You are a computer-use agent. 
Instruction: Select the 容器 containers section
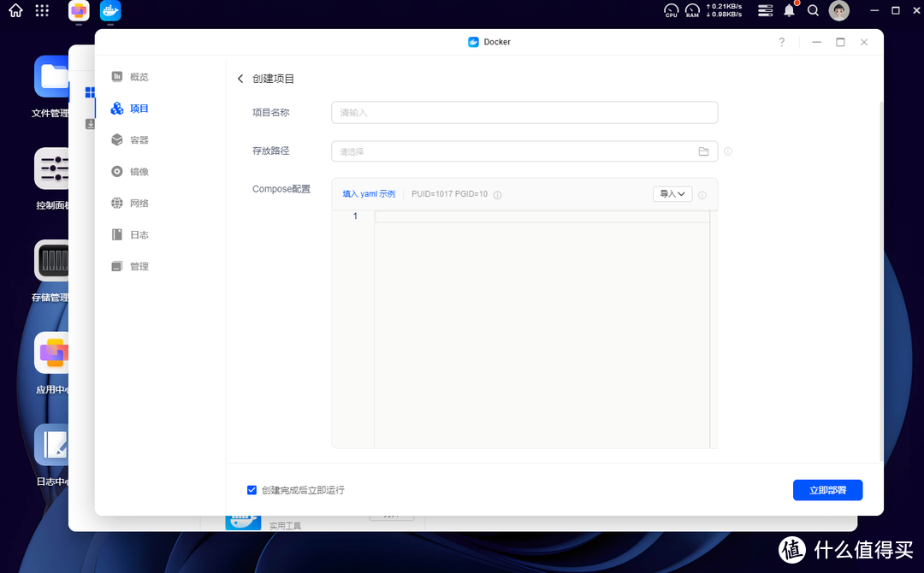136,139
